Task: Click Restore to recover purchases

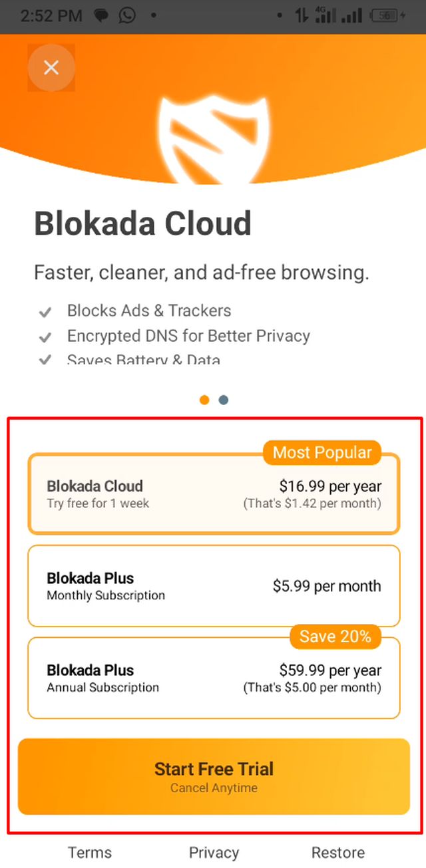Action: [338, 852]
